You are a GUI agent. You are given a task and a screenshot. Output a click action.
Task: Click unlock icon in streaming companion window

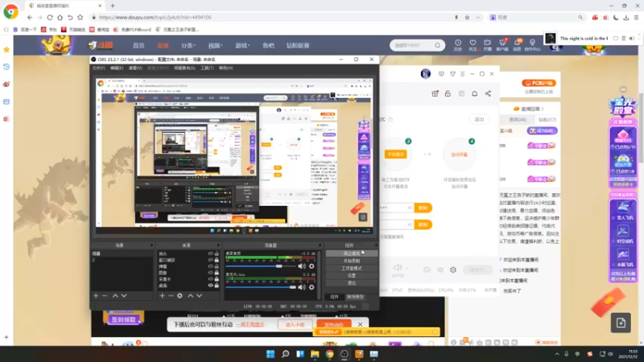[x=448, y=93]
